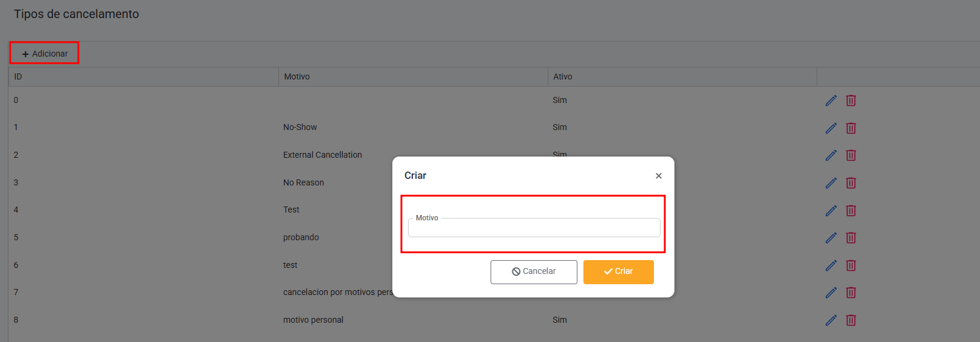Click pencil icon for row ID 0
Image resolution: width=980 pixels, height=342 pixels.
831,101
